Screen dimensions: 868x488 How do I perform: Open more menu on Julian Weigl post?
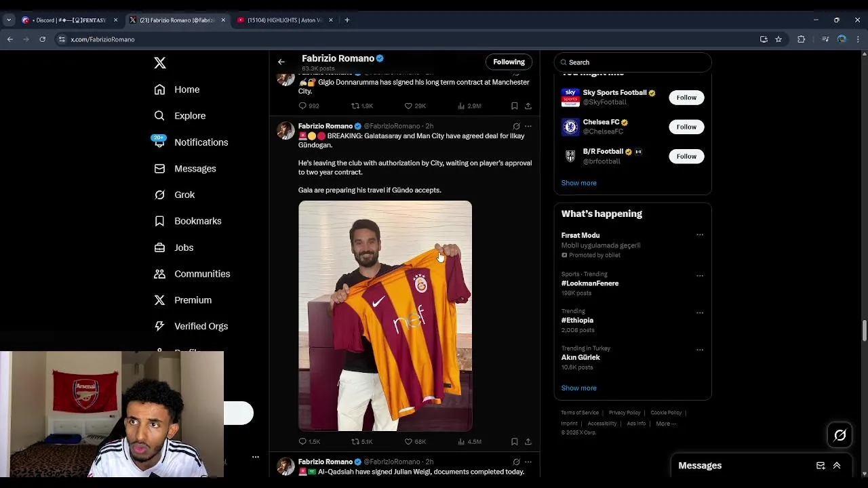528,462
